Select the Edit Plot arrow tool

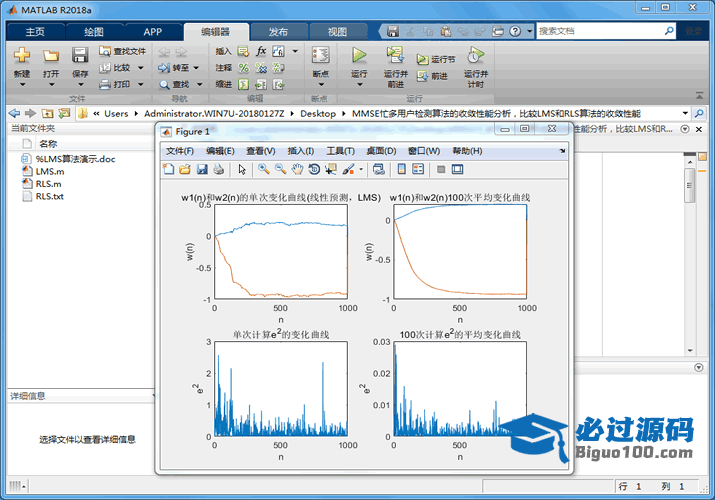pyautogui.click(x=242, y=170)
